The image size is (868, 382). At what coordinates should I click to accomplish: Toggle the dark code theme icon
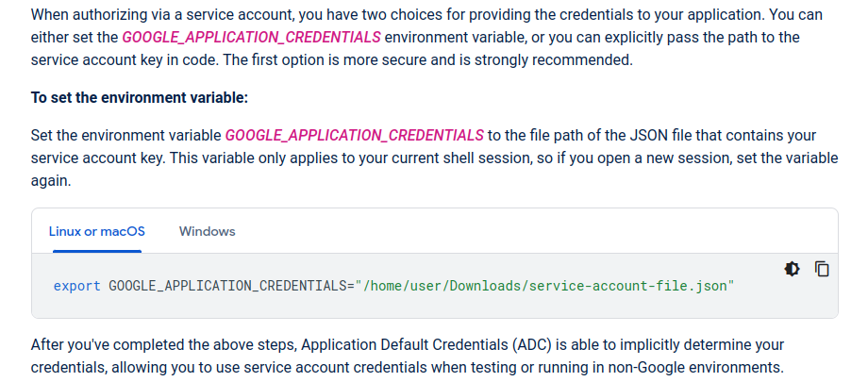792,269
